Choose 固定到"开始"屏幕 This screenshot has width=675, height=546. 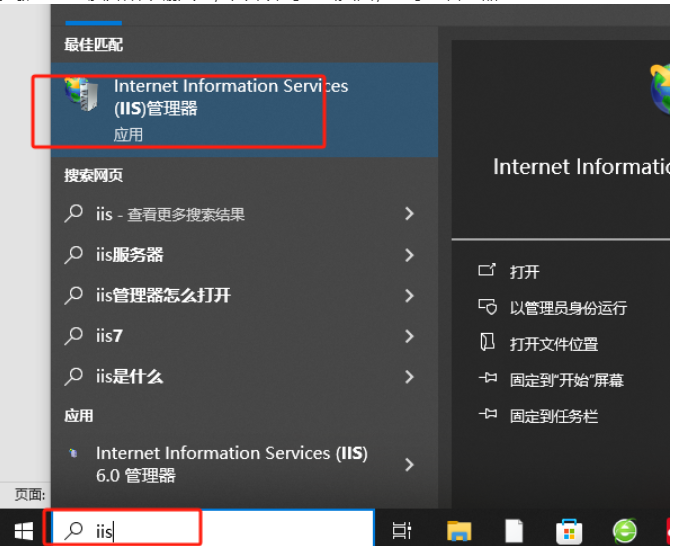click(x=567, y=380)
